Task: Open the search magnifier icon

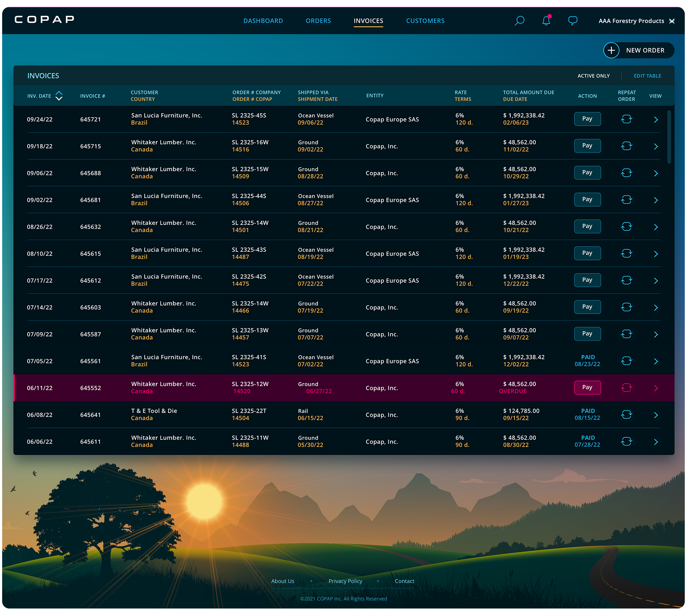Action: [519, 21]
